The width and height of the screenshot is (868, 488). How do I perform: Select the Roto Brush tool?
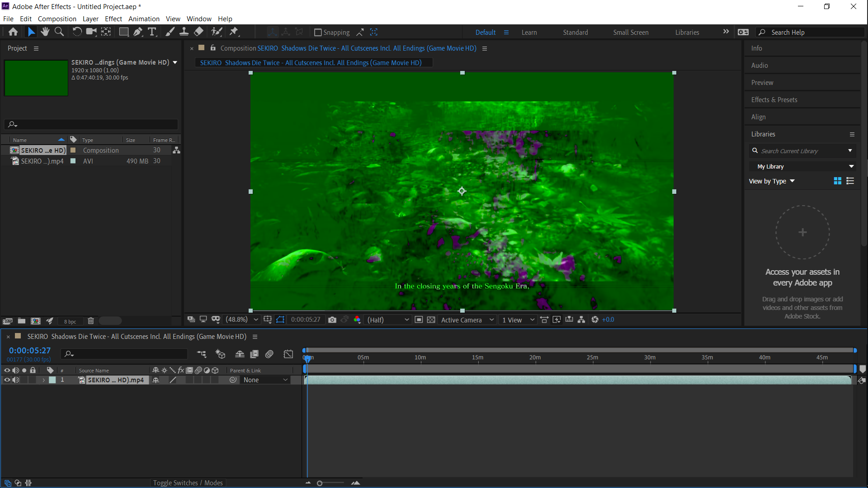tap(217, 32)
